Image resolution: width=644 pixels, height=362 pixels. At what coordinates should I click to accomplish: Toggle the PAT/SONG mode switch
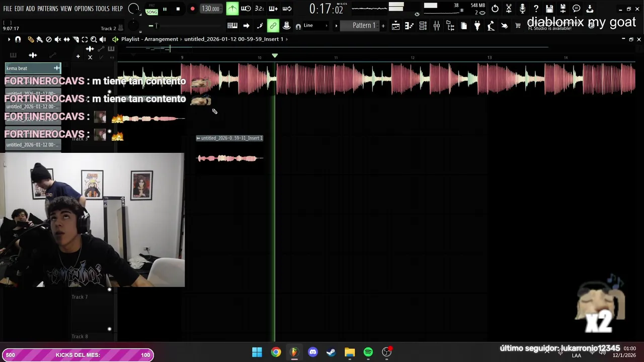[x=151, y=9]
